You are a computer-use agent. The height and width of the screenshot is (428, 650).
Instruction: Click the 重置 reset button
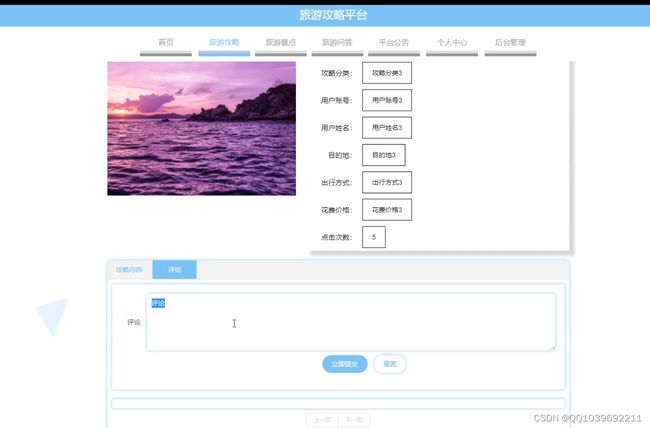tap(390, 364)
